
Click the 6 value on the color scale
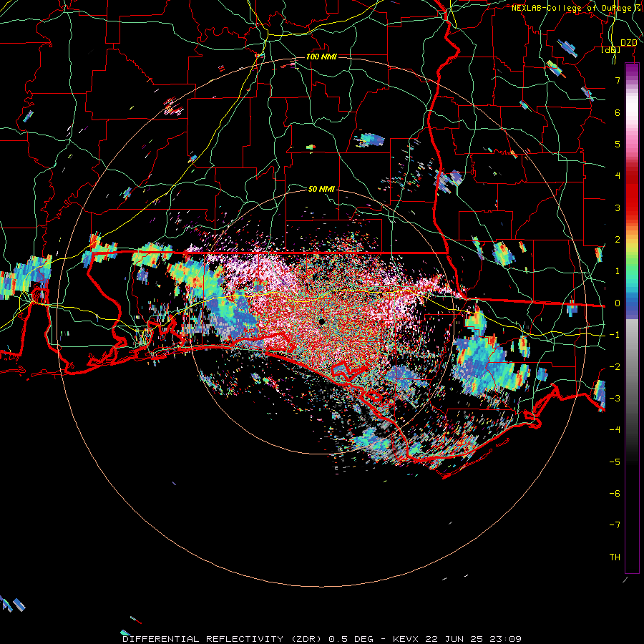click(618, 112)
